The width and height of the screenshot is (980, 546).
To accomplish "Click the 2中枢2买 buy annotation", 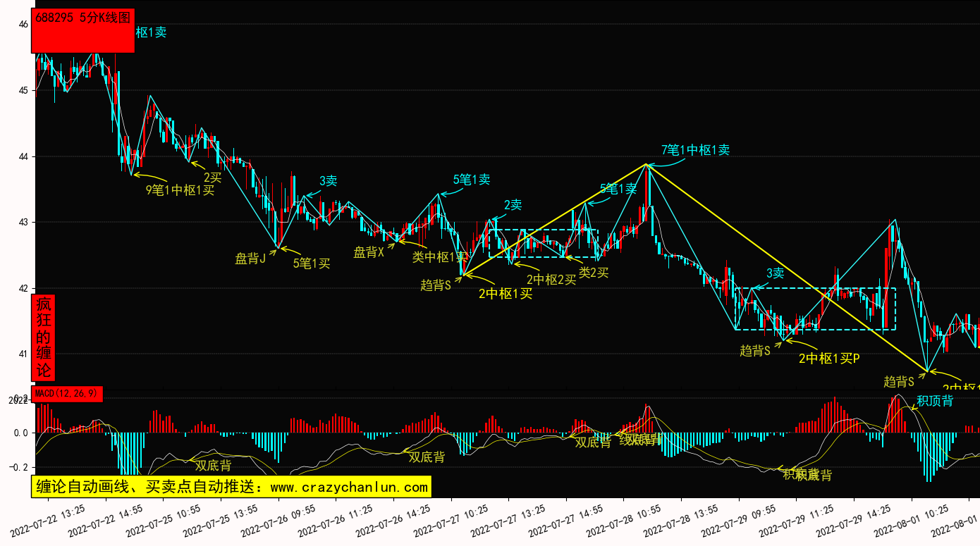I will click(x=551, y=280).
